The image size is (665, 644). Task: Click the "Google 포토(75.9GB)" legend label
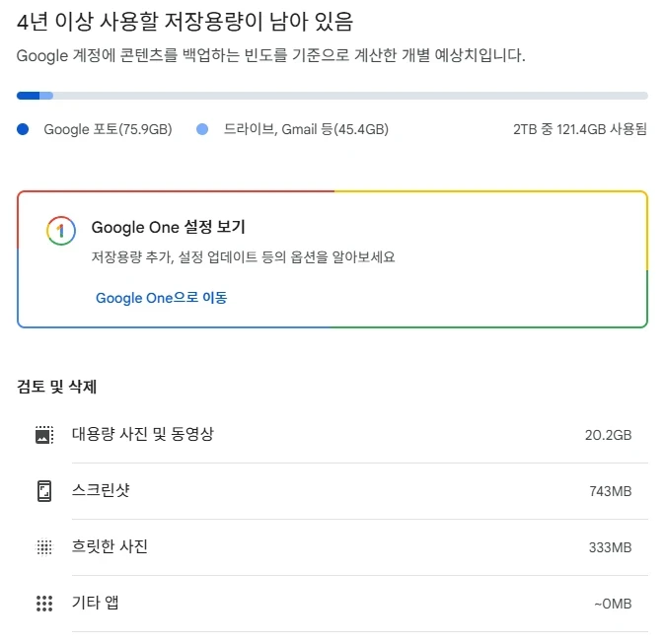[108, 129]
